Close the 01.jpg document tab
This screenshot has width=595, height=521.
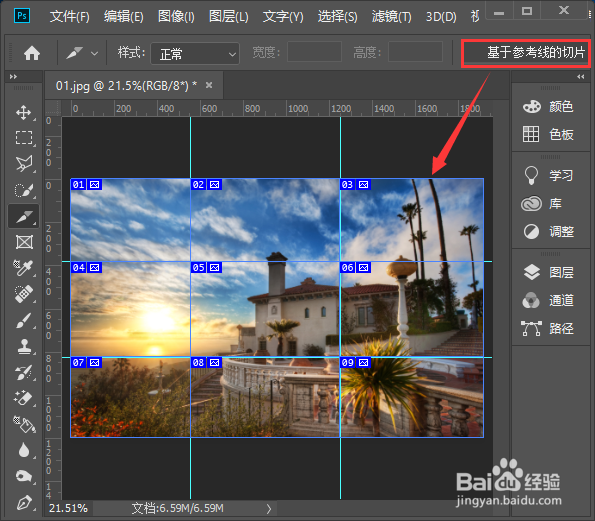(209, 85)
